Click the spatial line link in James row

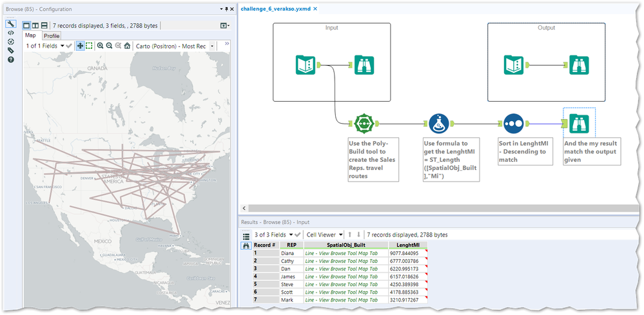(x=341, y=276)
